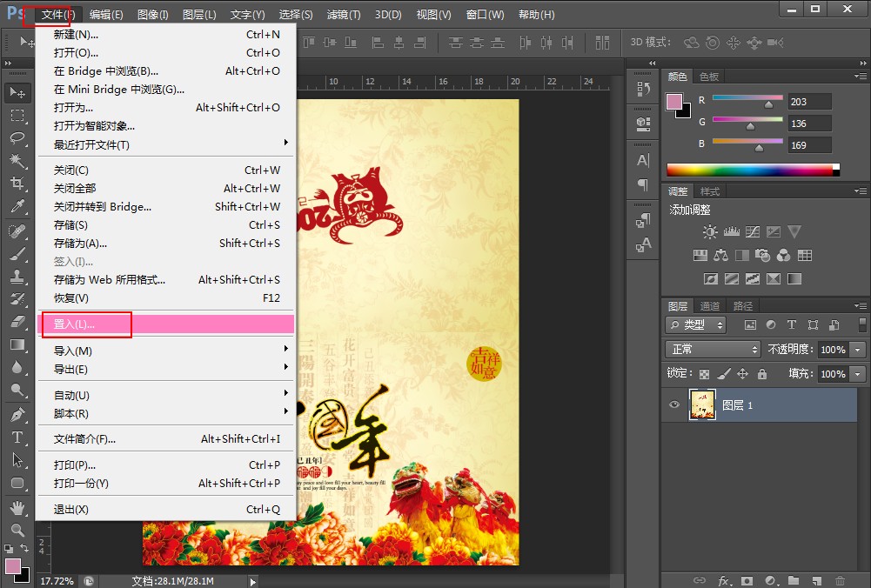
Task: Select the Lasso tool
Action: click(17, 137)
